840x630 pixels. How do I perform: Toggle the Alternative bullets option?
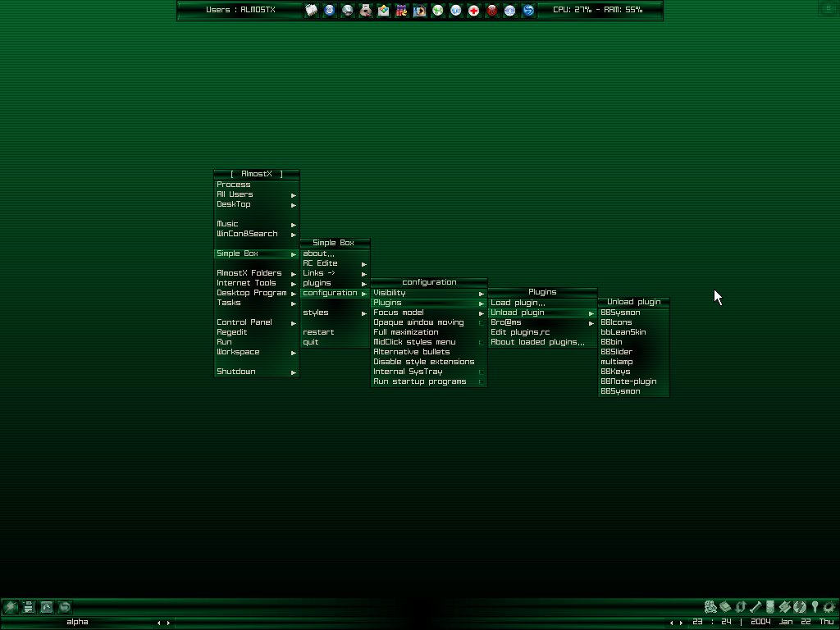411,352
